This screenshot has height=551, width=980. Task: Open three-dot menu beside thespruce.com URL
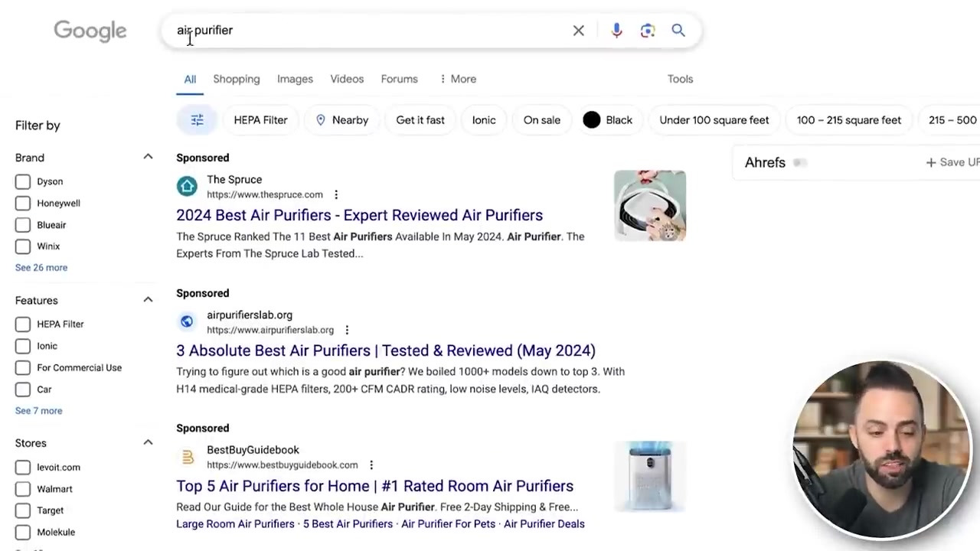[x=336, y=194]
